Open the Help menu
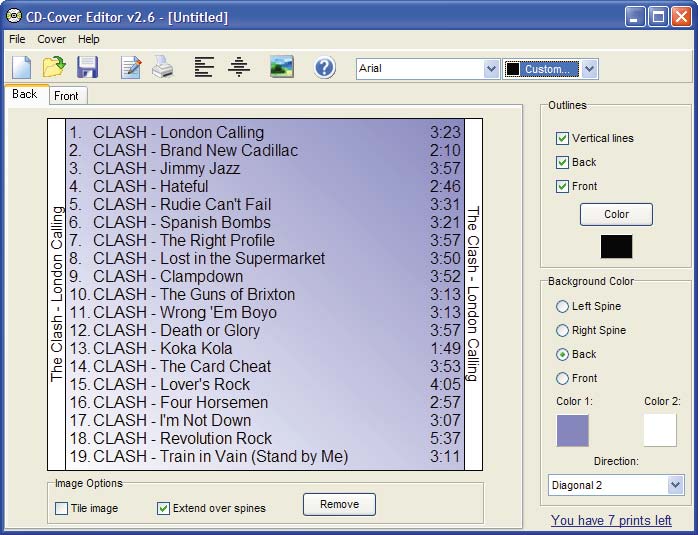Viewport: 698px width, 535px height. tap(89, 39)
